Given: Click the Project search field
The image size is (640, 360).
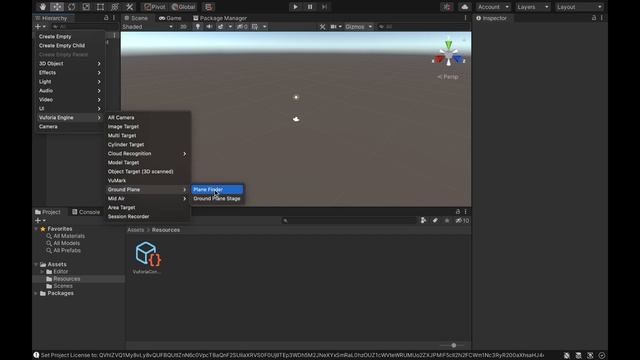Looking at the screenshot, I should [349, 220].
